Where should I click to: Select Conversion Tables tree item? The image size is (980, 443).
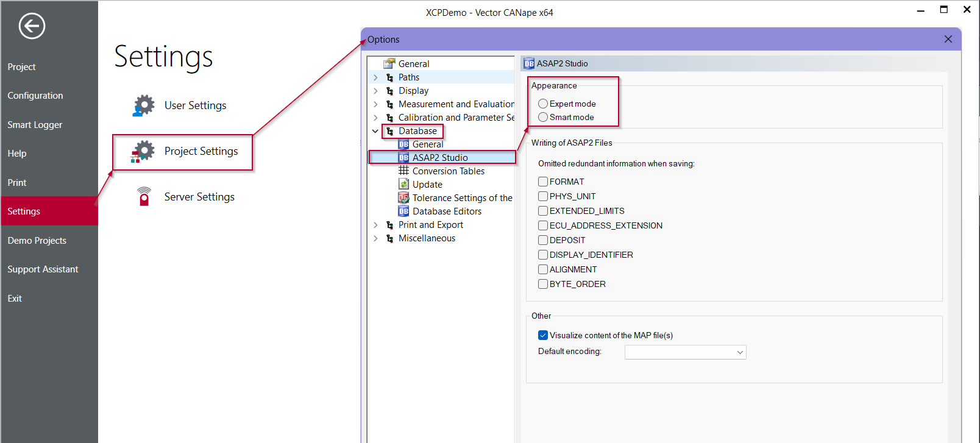[x=449, y=171]
